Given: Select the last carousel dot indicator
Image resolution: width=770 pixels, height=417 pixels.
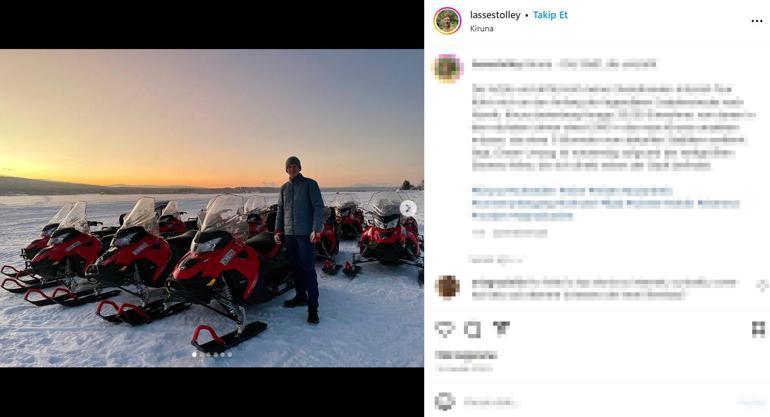Looking at the screenshot, I should (229, 354).
